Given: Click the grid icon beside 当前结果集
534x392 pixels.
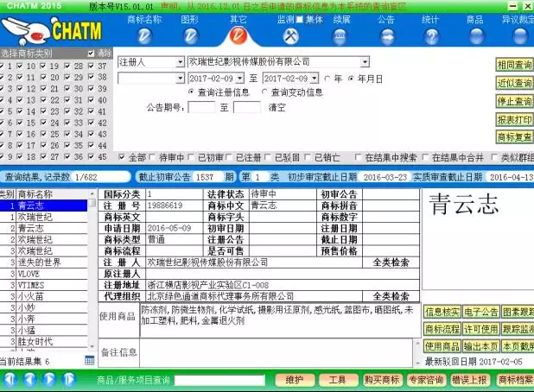Looking at the screenshot, I should coord(89,361).
